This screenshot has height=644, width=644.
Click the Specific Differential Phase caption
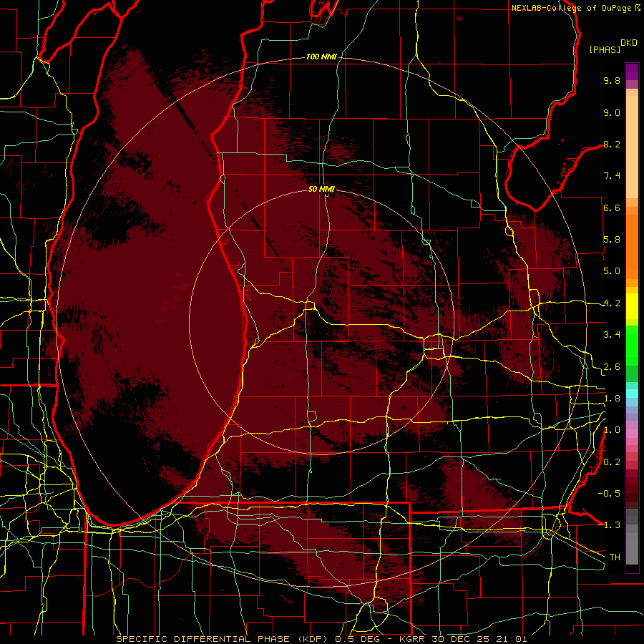tap(321, 639)
